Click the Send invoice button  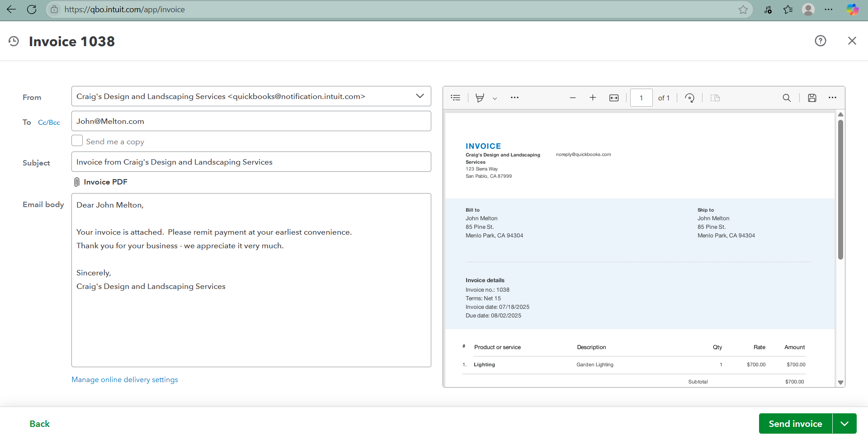(x=796, y=424)
